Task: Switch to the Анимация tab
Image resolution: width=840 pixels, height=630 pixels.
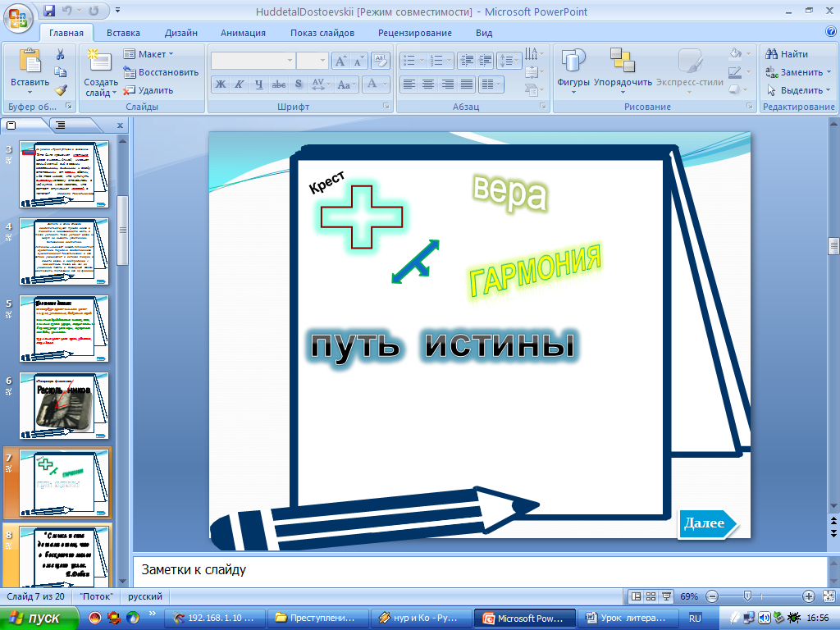Action: click(243, 33)
